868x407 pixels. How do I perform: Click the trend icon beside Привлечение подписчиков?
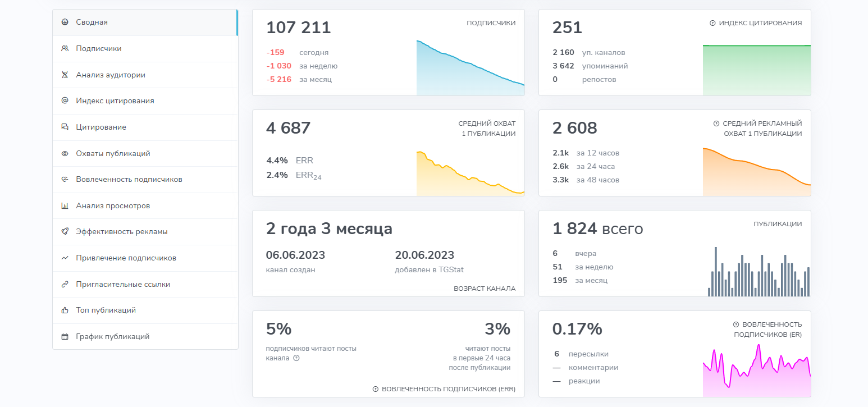[66, 258]
